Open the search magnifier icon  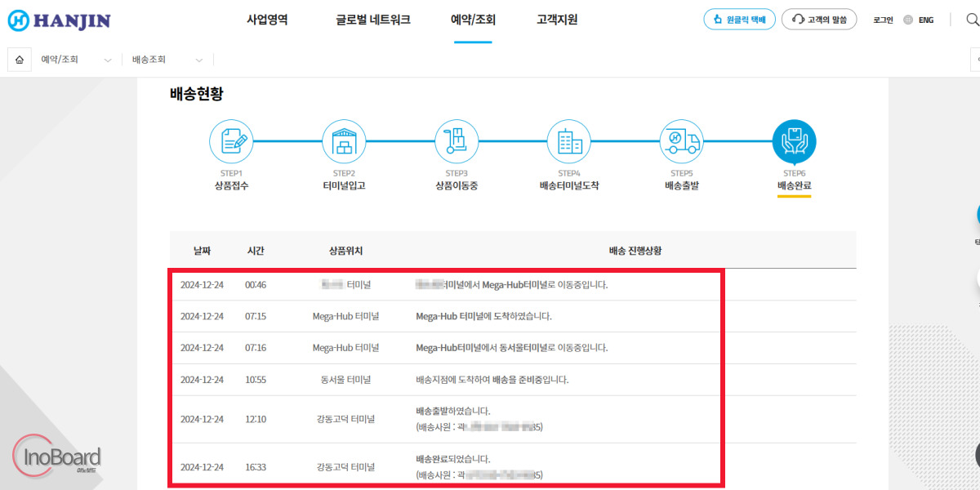[974, 20]
